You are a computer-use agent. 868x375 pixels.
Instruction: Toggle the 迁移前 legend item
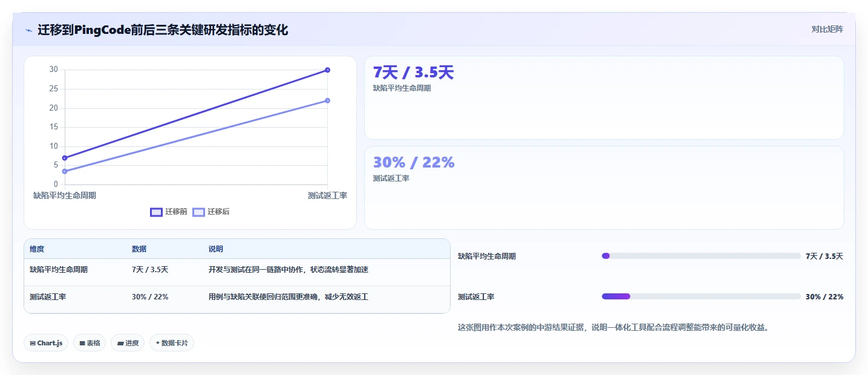click(169, 212)
